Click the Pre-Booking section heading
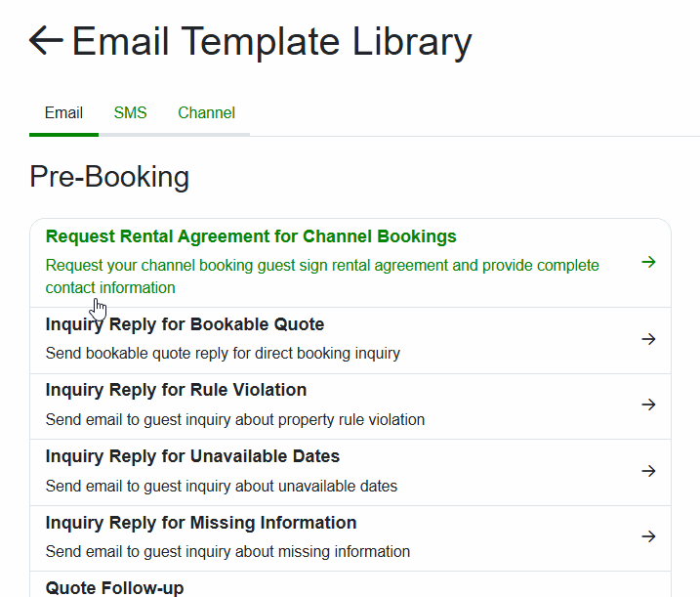 pos(109,177)
